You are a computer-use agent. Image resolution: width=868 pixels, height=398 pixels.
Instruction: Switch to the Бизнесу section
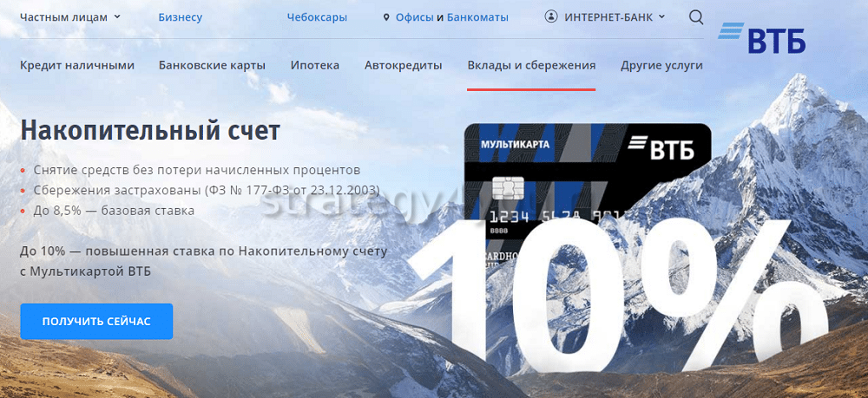[180, 16]
